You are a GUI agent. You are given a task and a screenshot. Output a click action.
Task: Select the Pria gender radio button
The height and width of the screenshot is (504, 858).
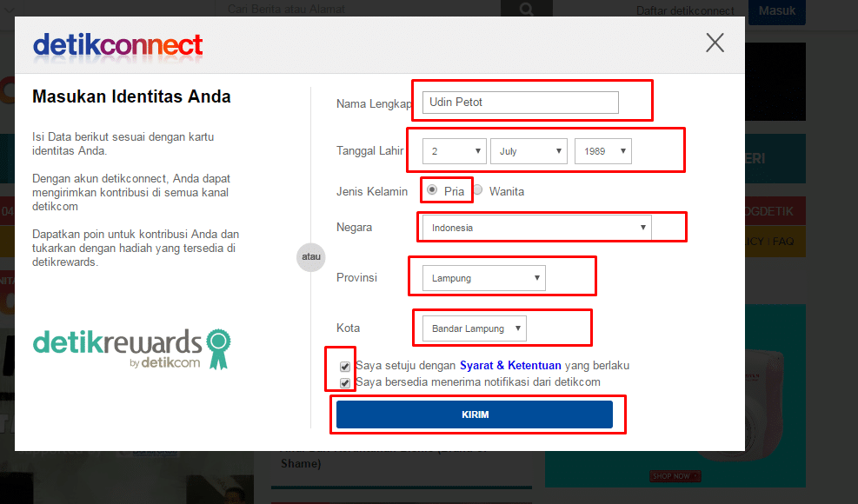432,190
